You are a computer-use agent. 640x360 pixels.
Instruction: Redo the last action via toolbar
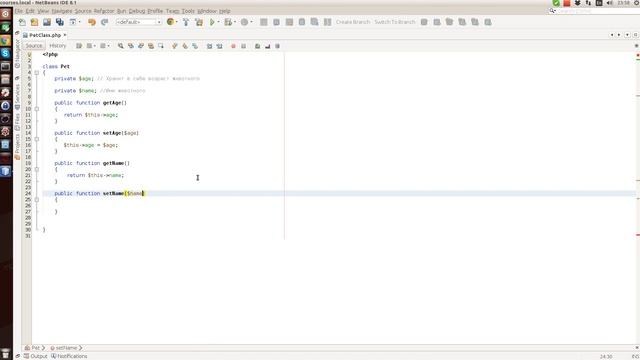[x=104, y=22]
